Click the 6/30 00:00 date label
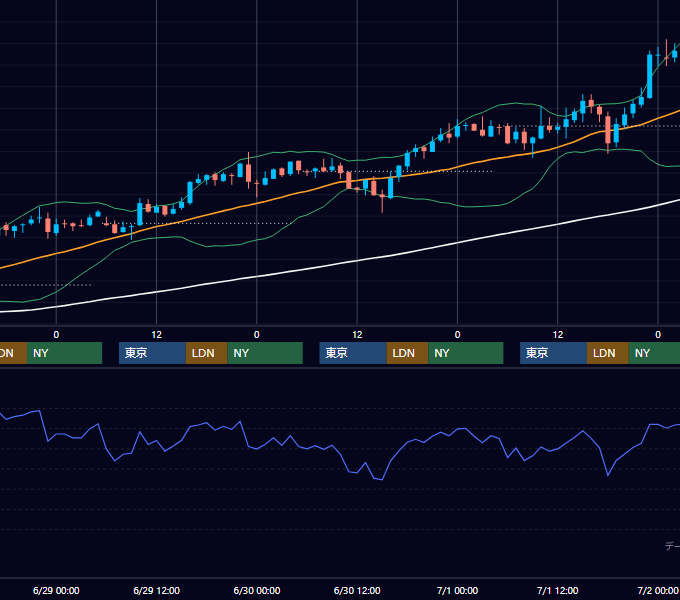The width and height of the screenshot is (680, 600). pyautogui.click(x=257, y=590)
